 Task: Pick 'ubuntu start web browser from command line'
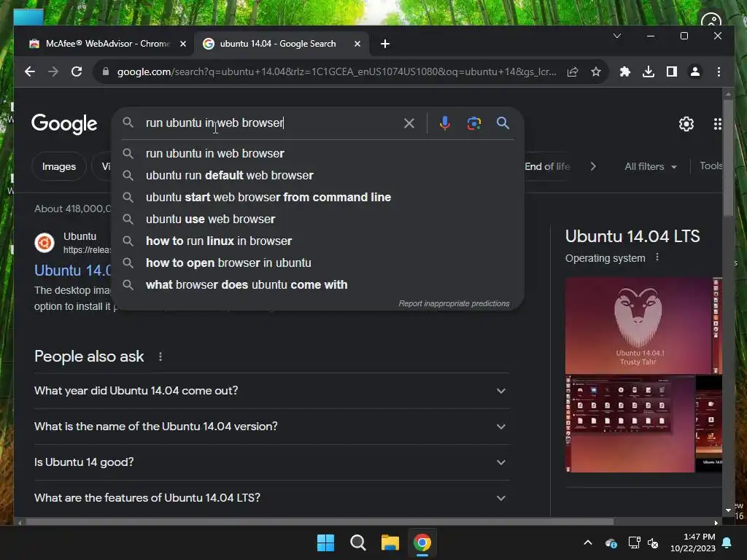click(317, 197)
